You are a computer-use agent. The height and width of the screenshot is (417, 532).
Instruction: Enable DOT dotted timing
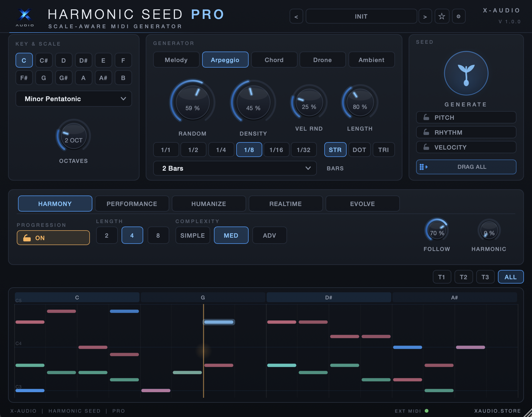click(x=359, y=150)
